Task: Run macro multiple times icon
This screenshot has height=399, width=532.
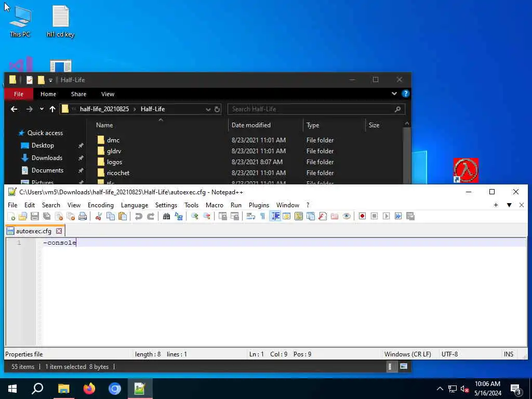Action: click(x=398, y=216)
